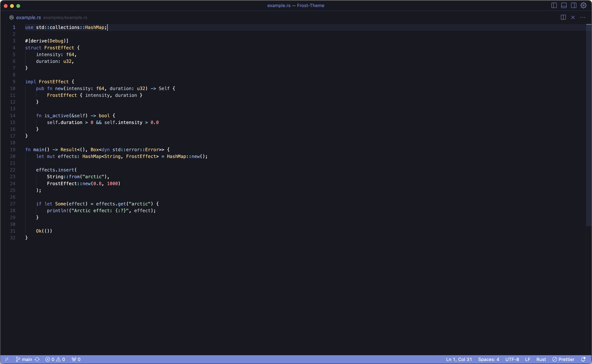Click the Prettier status item
Screen dimensions: 592x364
(x=563, y=359)
